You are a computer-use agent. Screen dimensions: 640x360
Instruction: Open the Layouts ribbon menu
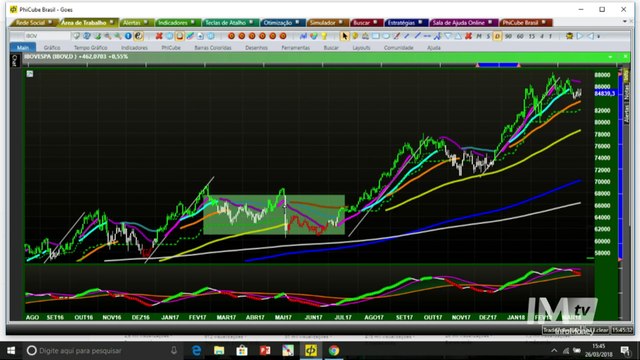coord(361,48)
